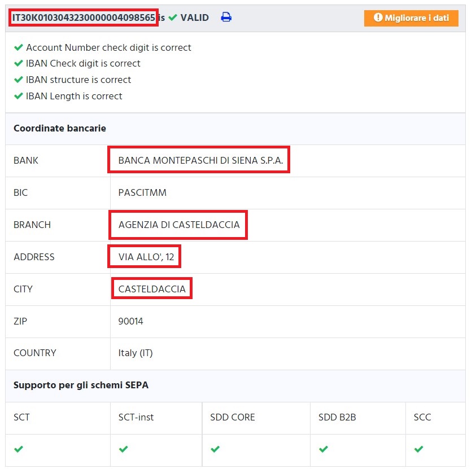Click Supporto per gli schemi SEPA heading
Image resolution: width=476 pixels, height=469 pixels.
(x=81, y=385)
